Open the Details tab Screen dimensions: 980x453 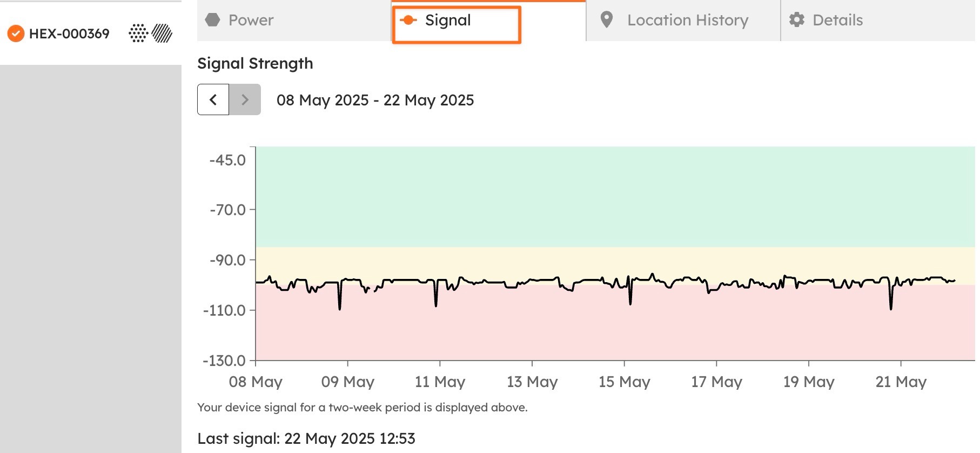(878, 21)
